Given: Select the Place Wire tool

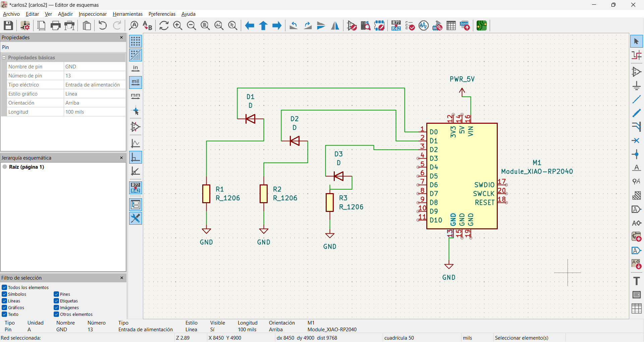Looking at the screenshot, I should click(637, 99).
